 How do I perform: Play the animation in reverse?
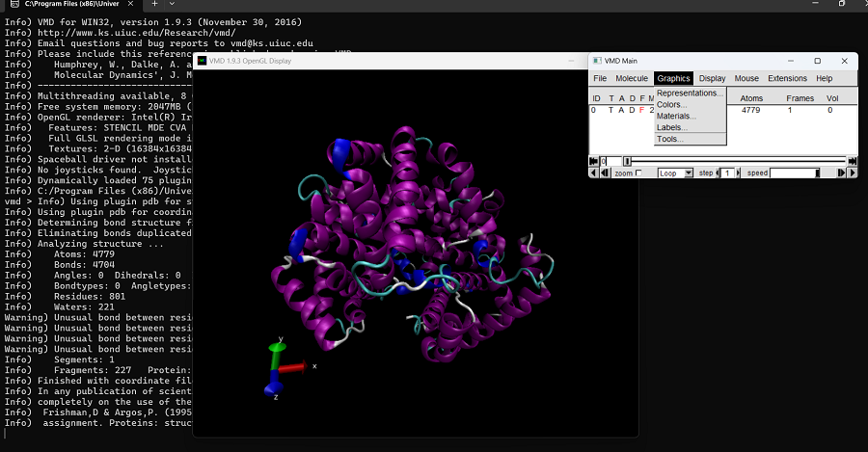(593, 173)
